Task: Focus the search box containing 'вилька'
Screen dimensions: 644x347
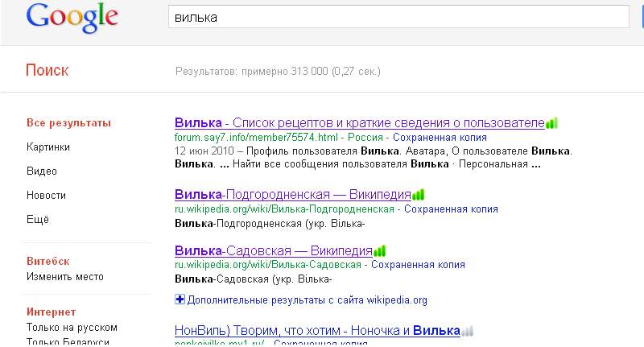Action: (398, 17)
